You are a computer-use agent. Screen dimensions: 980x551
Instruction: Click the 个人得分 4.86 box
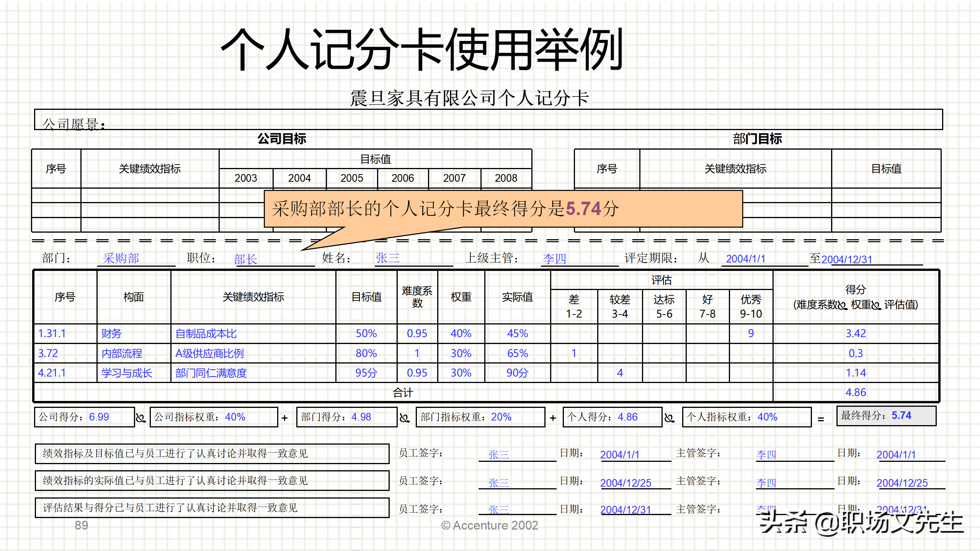pos(612,417)
